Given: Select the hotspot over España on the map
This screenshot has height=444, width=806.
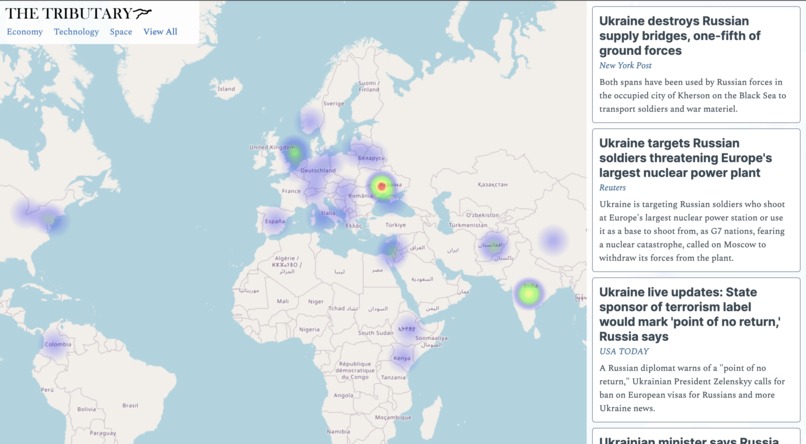Looking at the screenshot, I should tap(274, 221).
